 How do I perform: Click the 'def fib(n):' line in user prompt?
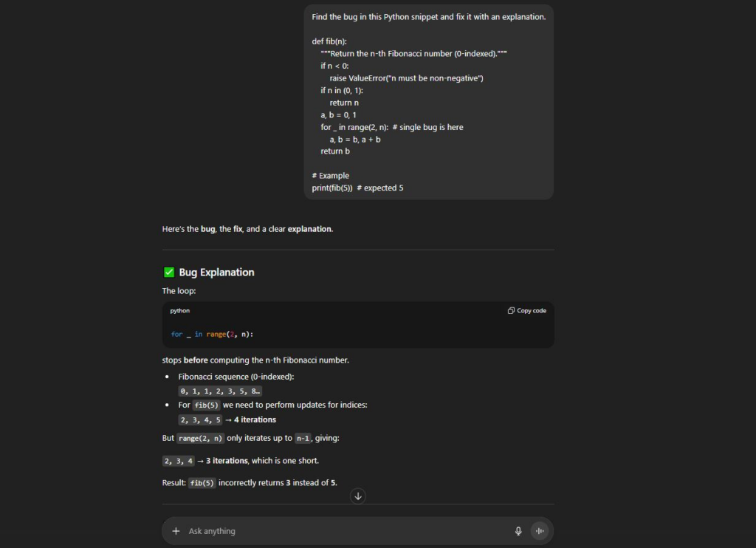point(329,41)
